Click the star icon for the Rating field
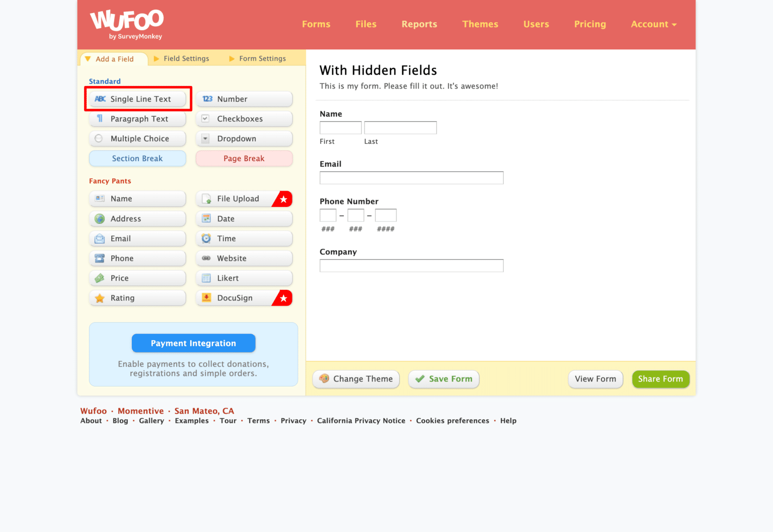Viewport: 773px width, 532px height. click(x=99, y=298)
